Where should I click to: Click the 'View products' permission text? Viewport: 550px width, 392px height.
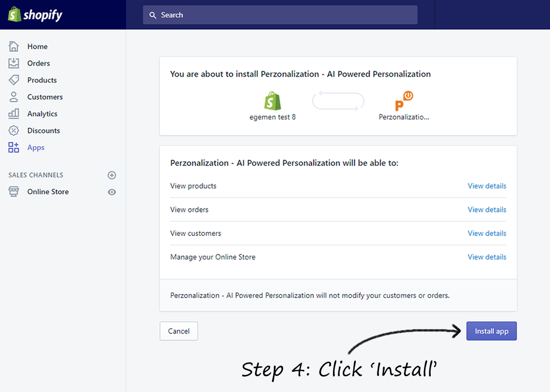193,186
